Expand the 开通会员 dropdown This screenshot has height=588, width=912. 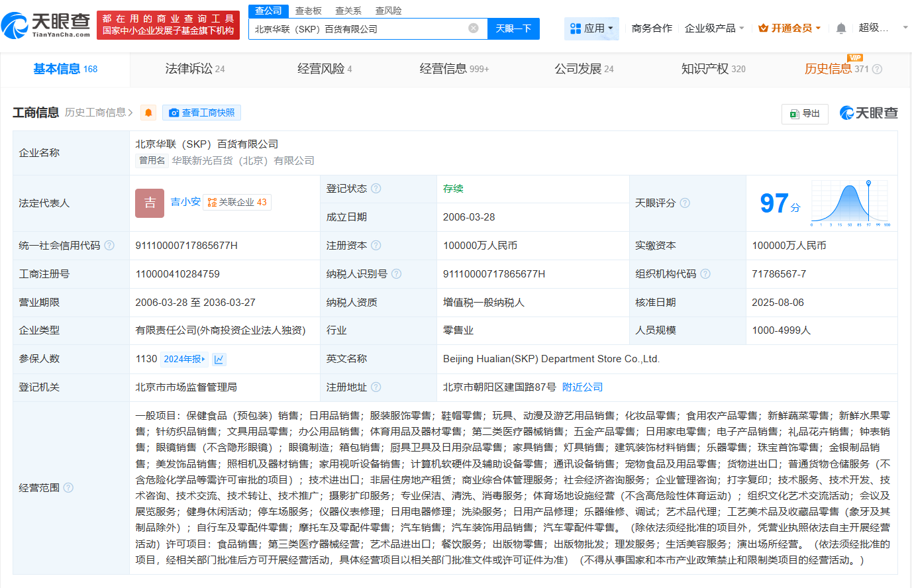tap(789, 28)
